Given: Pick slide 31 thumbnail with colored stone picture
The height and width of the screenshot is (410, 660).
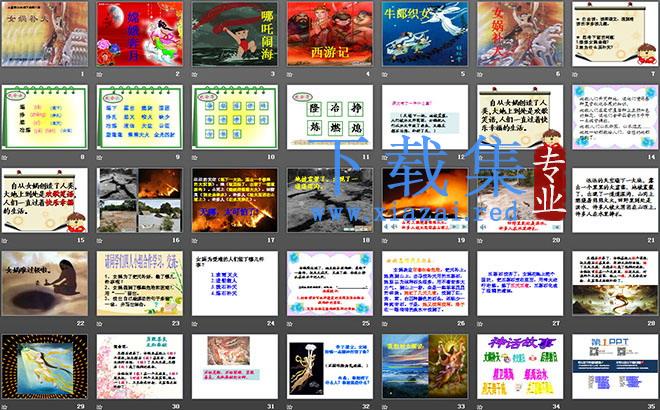Looking at the screenshot, I should point(235,367).
